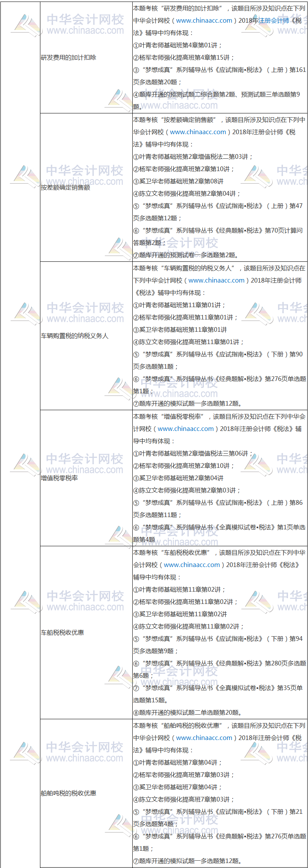This screenshot has height=868, width=308.
Task: Click line ③奚卫华老师基础班第2章第08讲
Action: coord(178,181)
